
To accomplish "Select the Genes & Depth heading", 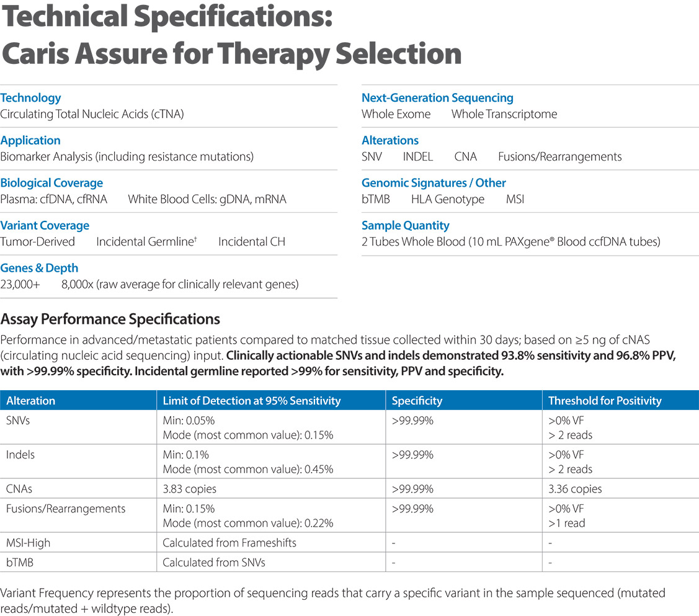I will pos(39,268).
